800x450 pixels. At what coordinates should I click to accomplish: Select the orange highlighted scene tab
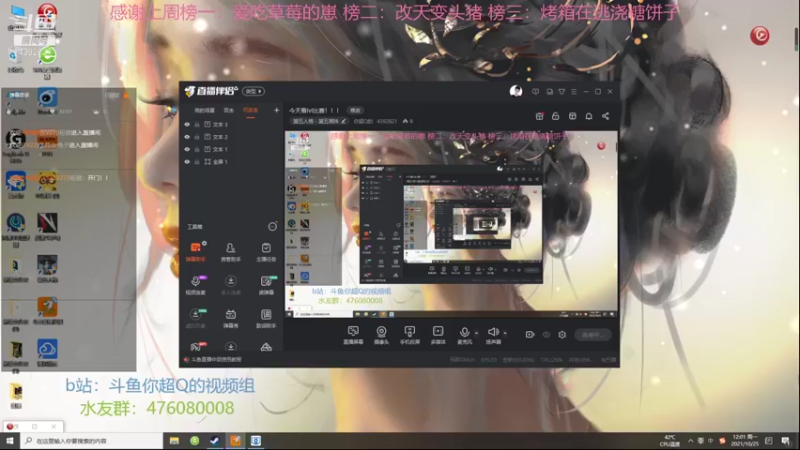click(251, 110)
